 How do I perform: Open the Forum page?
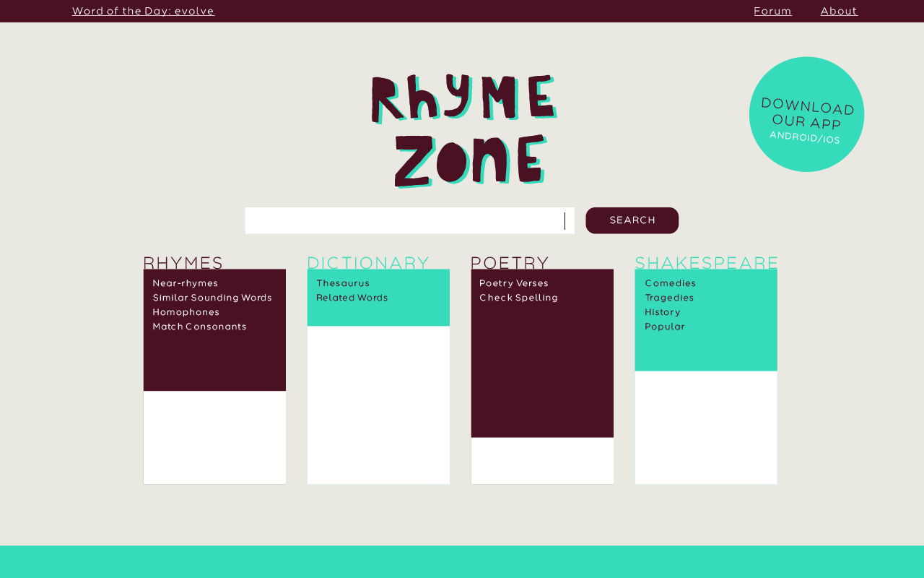click(772, 11)
